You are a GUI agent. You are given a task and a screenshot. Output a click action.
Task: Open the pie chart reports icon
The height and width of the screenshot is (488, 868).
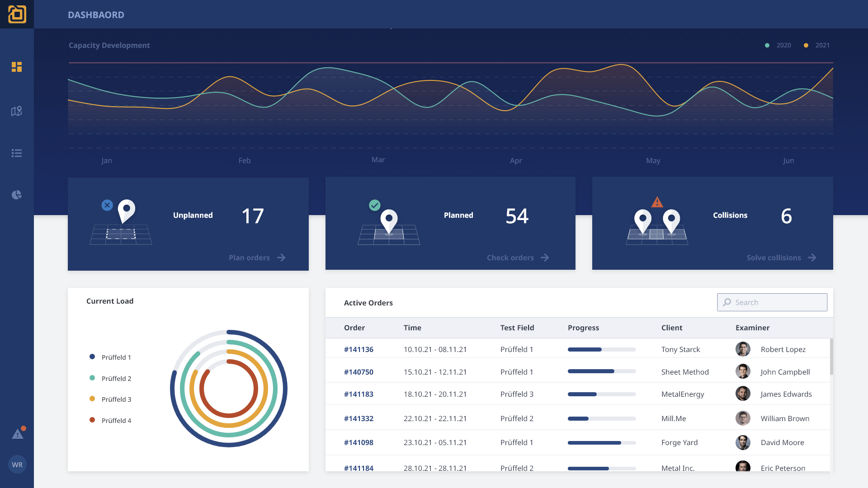pyautogui.click(x=17, y=195)
